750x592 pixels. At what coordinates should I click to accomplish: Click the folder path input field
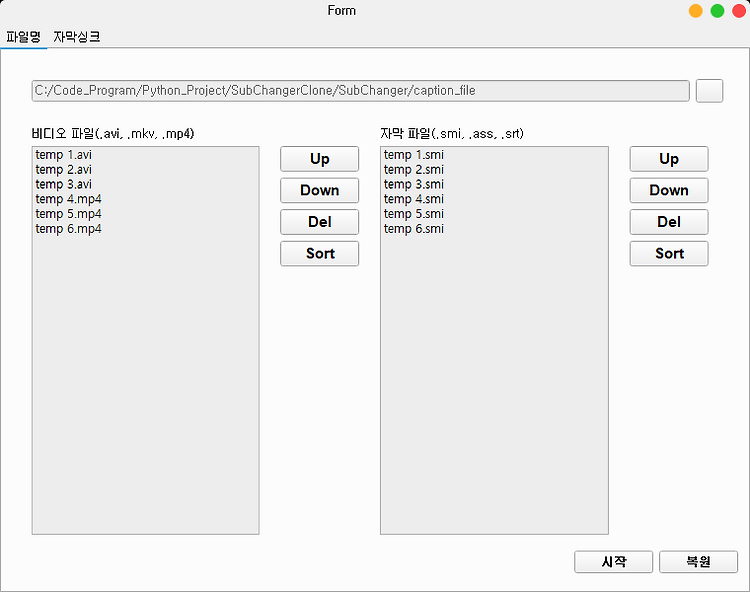point(360,91)
